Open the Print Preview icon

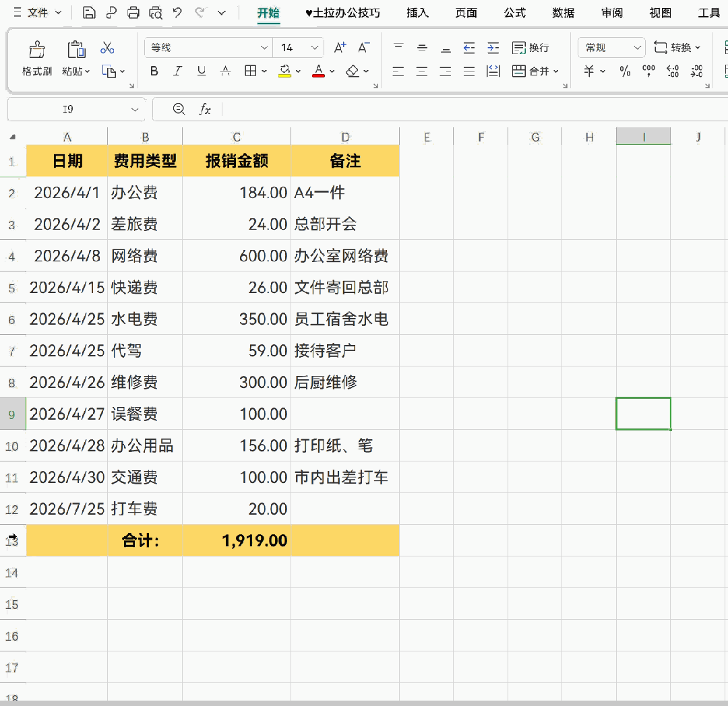156,13
